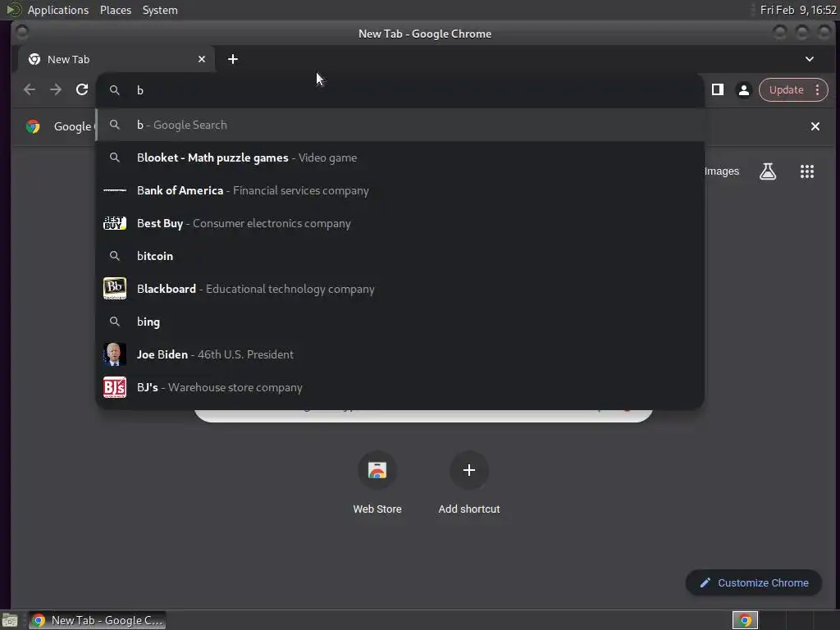
Task: Click the date and time clock
Action: [x=798, y=10]
